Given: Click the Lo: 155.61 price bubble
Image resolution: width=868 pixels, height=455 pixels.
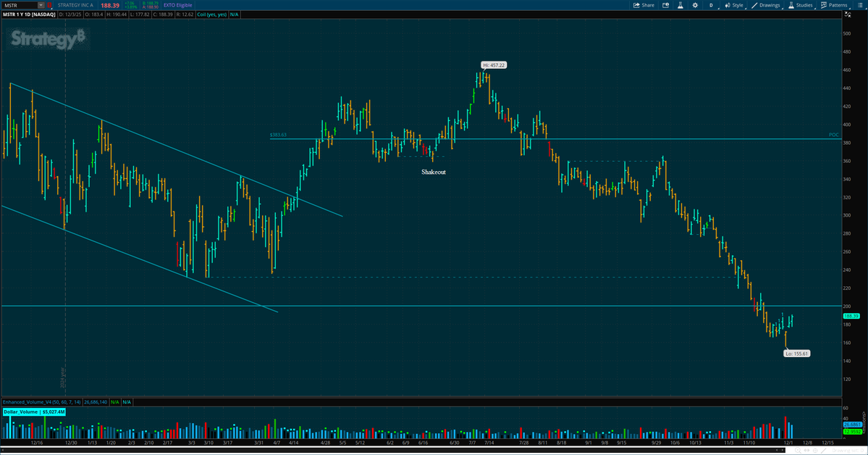Looking at the screenshot, I should pos(796,353).
